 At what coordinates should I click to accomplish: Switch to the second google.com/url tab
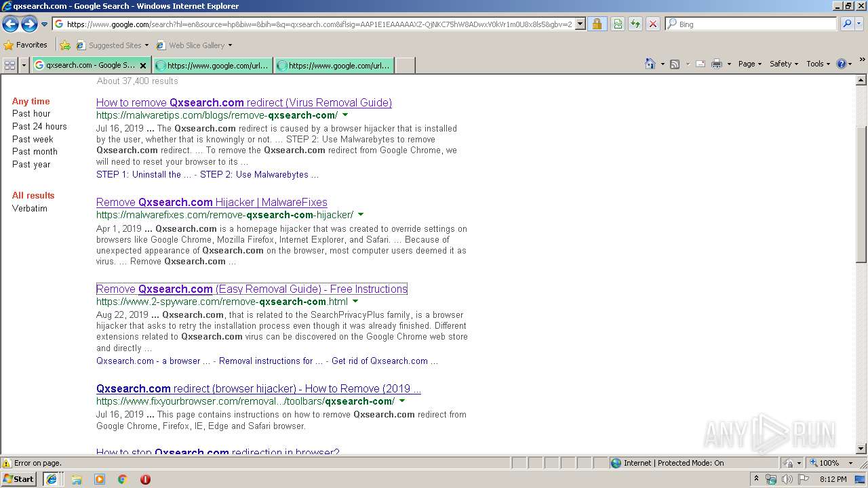(x=212, y=66)
